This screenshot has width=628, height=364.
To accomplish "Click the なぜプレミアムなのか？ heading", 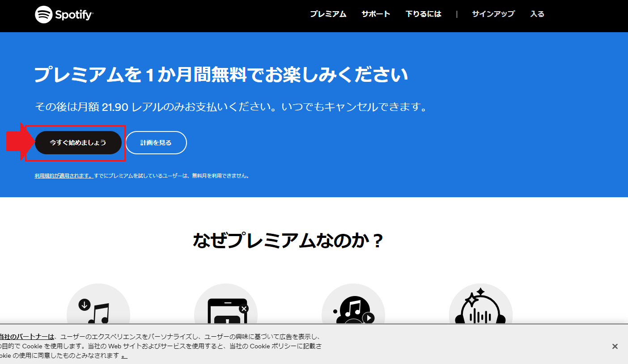I will click(x=288, y=241).
